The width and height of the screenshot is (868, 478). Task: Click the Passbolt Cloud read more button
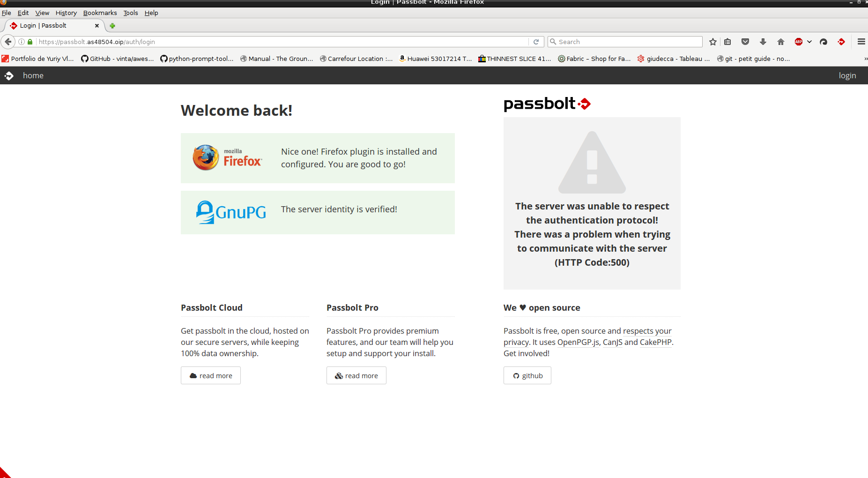tap(210, 375)
